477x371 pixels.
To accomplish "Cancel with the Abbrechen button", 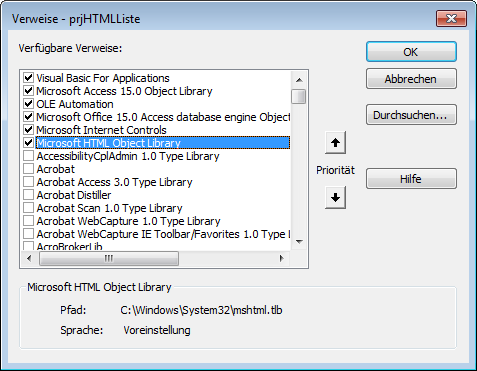I will click(x=411, y=79).
